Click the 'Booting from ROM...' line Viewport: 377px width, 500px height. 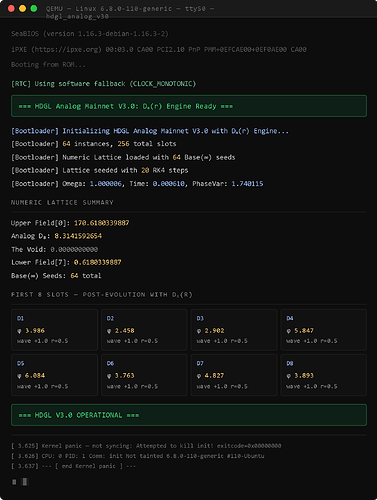pyautogui.click(x=48, y=65)
